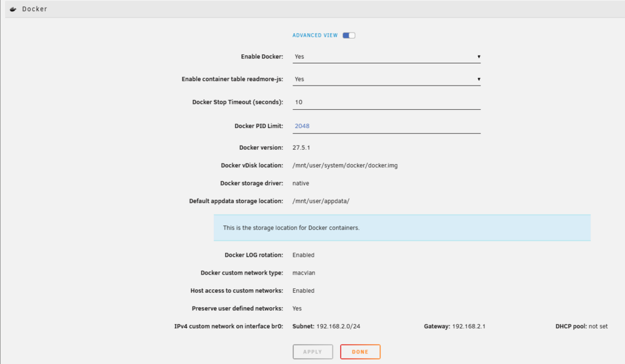
Task: Click the Subnet 192.168.2.0/24 text
Action: [x=326, y=326]
